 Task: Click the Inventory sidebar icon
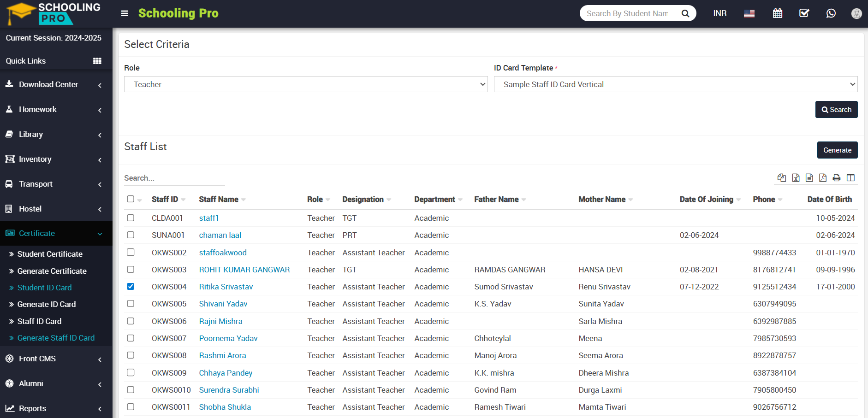pyautogui.click(x=10, y=159)
